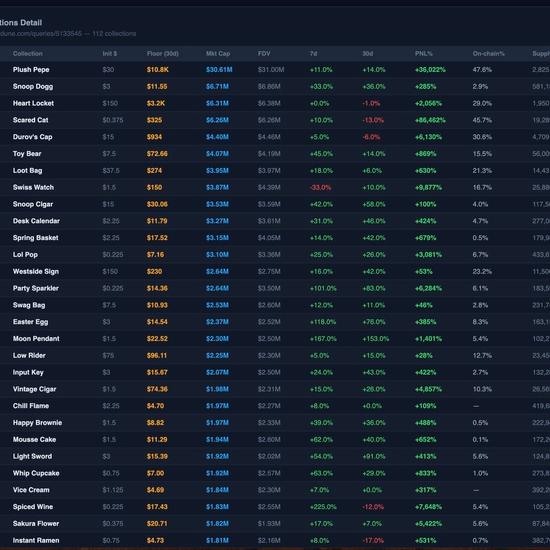The width and height of the screenshot is (550, 550).
Task: Click Spiced Wine 7d change +225.0%
Action: [323, 508]
